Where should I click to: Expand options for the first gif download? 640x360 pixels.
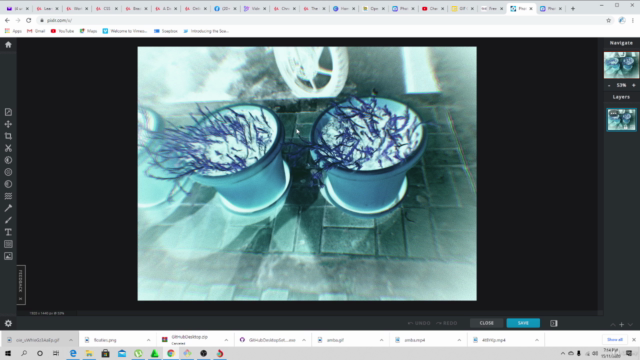coord(71,340)
